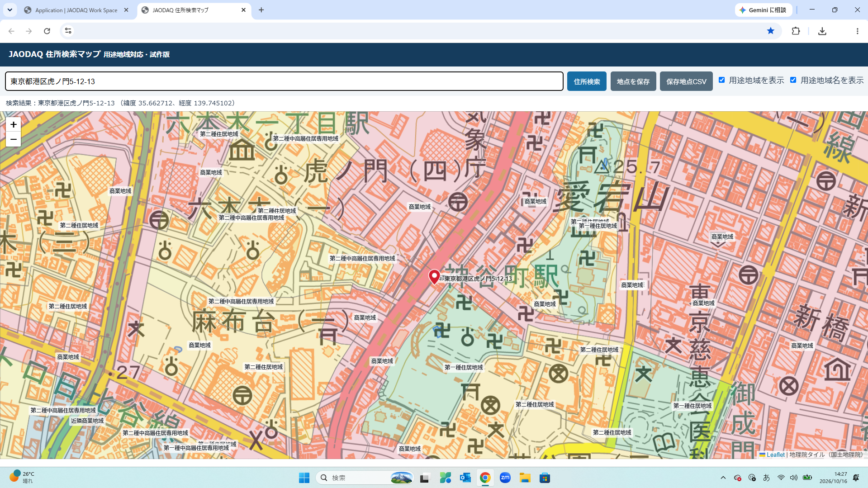Click the 地理院タイル（国土地理院） attribution text

pos(826,455)
